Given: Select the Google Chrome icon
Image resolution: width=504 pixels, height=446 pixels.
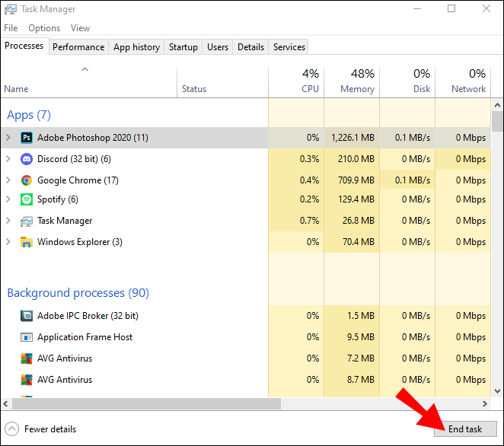Looking at the screenshot, I should coord(27,180).
